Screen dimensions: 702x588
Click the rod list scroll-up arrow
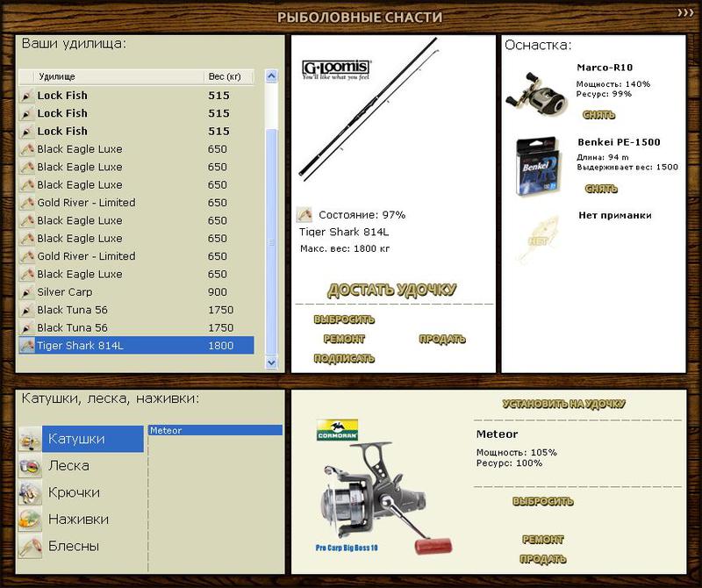click(271, 76)
